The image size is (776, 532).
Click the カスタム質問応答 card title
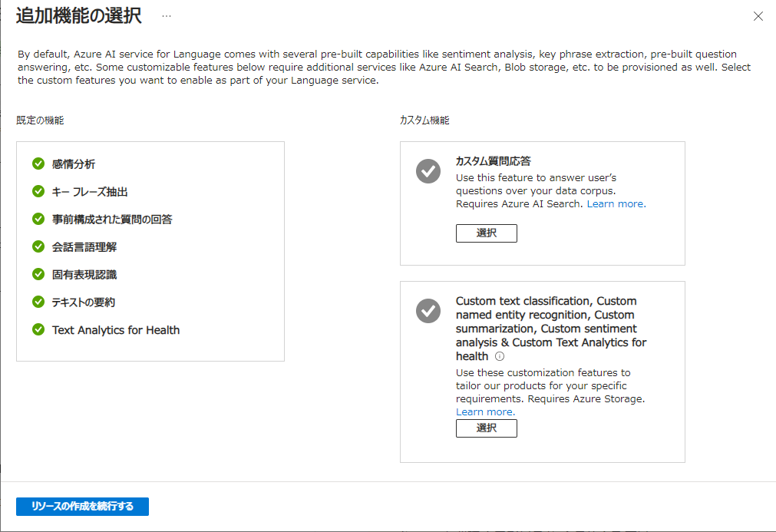pos(493,161)
